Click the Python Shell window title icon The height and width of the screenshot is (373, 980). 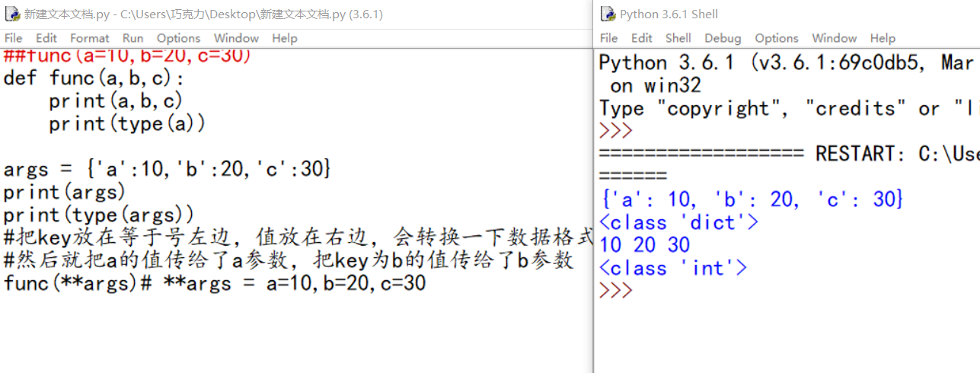pos(608,14)
